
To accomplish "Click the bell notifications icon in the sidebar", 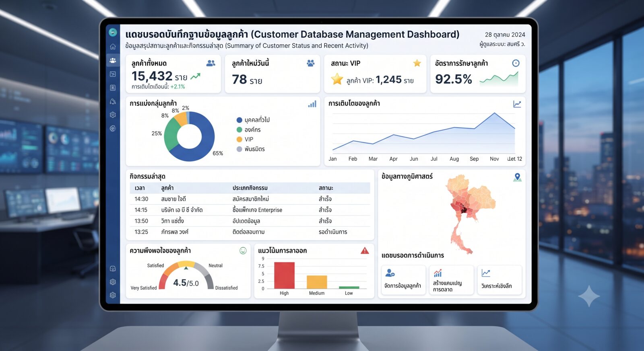I will [113, 101].
